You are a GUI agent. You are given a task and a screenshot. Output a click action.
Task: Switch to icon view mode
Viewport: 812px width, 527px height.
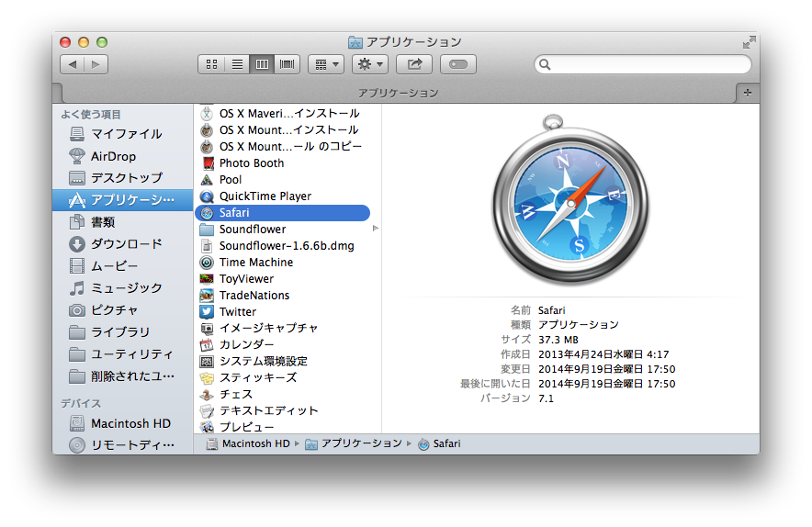(212, 64)
